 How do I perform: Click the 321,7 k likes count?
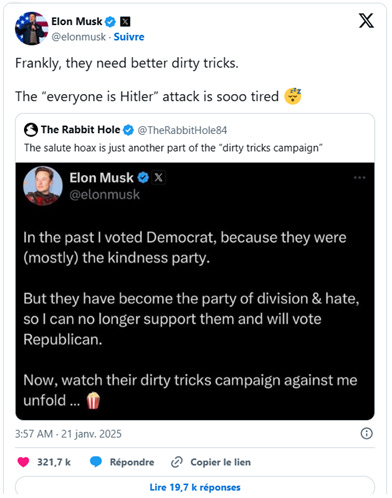pos(54,462)
